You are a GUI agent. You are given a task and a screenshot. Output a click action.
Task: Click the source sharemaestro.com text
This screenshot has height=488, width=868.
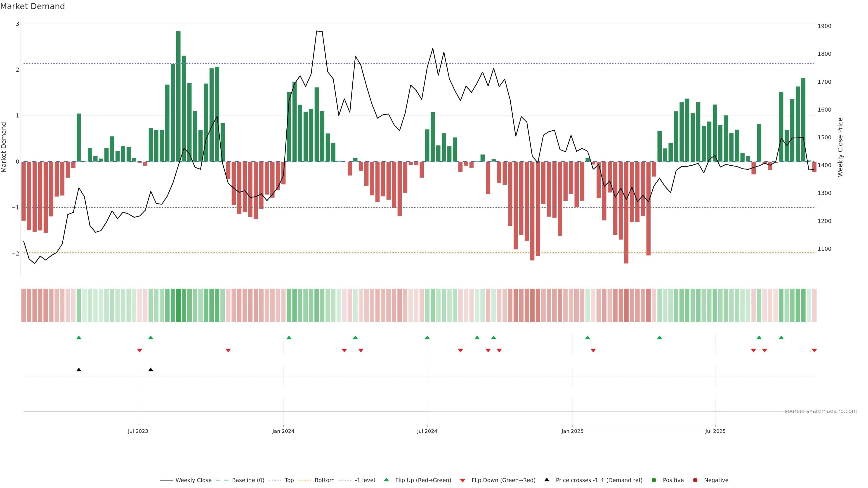[821, 411]
